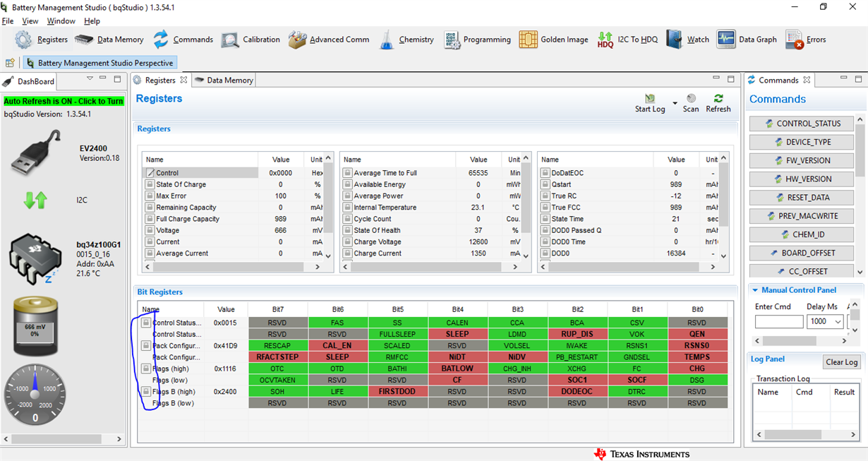Click the open perspective icon
This screenshot has height=461, width=868.
(x=10, y=63)
